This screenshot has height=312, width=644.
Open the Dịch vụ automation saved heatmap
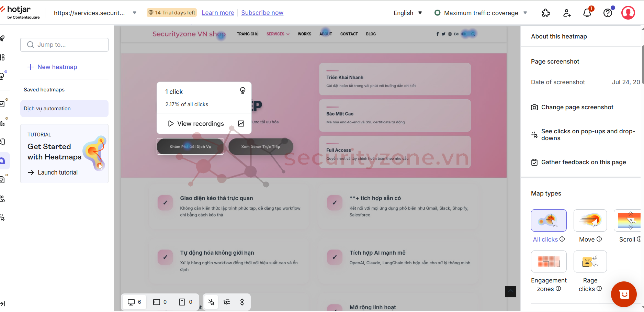(64, 109)
